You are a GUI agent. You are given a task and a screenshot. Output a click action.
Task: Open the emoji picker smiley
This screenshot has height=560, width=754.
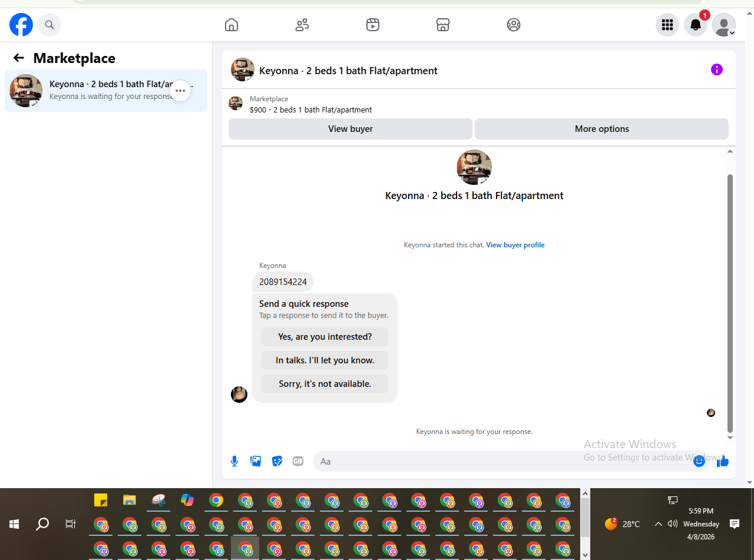coord(699,461)
